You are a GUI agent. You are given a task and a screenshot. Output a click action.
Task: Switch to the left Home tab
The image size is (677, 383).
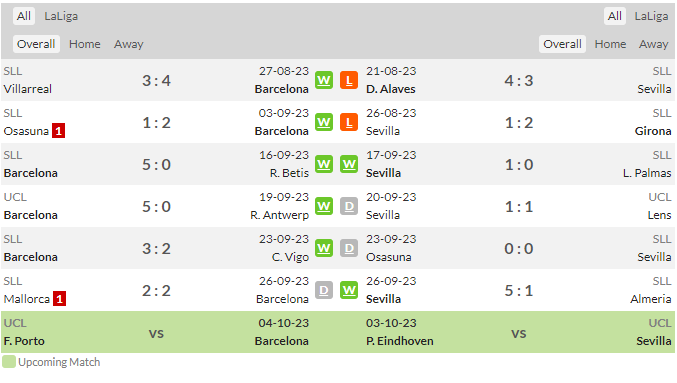click(85, 44)
